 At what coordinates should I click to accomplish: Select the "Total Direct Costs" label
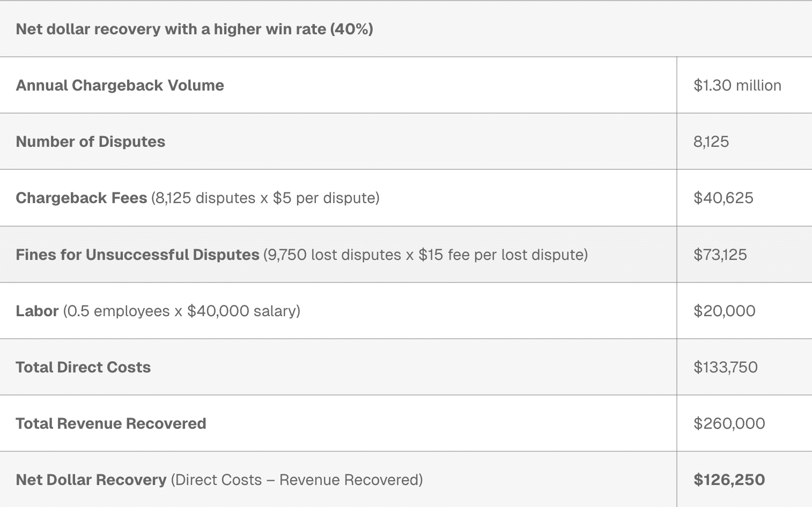(x=83, y=367)
